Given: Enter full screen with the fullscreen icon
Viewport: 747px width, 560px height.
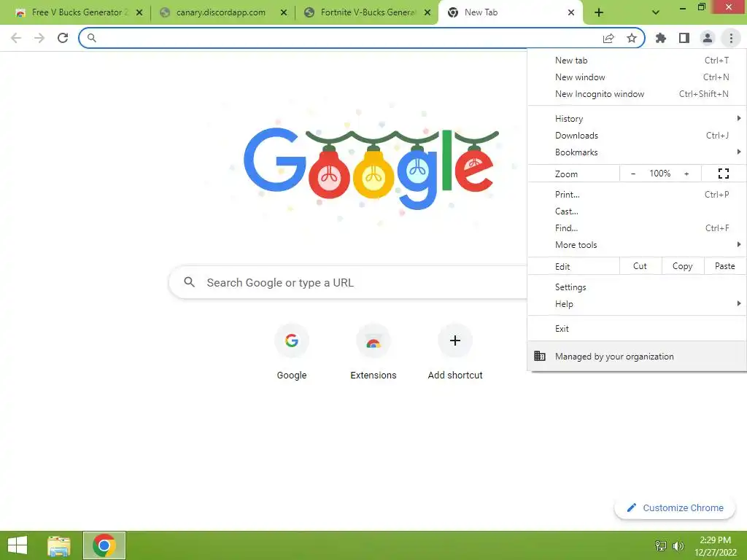Looking at the screenshot, I should click(723, 174).
